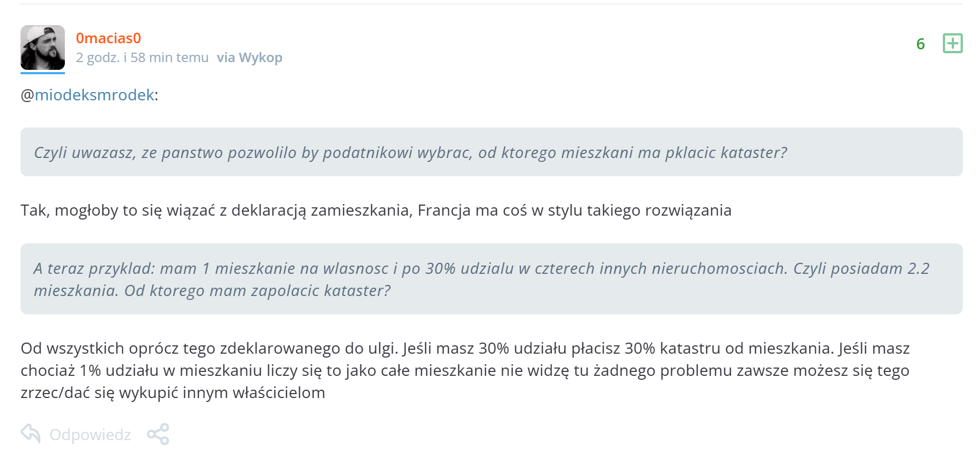Upvote the comment with the green plus icon
The image size is (980, 459).
[952, 43]
